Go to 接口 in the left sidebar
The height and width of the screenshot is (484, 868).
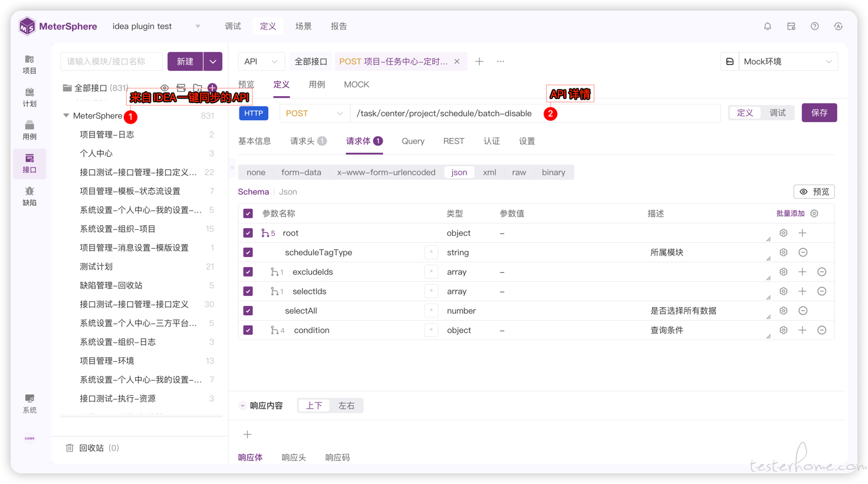29,164
